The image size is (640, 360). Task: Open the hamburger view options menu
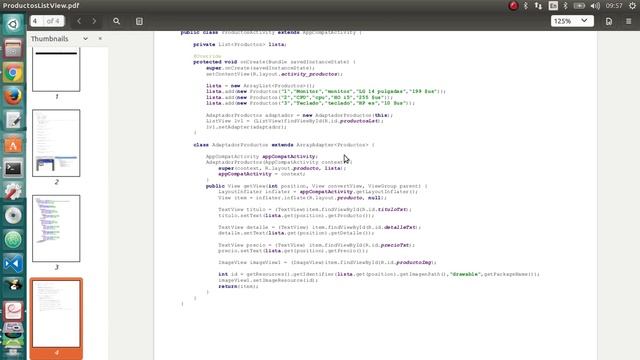629,21
